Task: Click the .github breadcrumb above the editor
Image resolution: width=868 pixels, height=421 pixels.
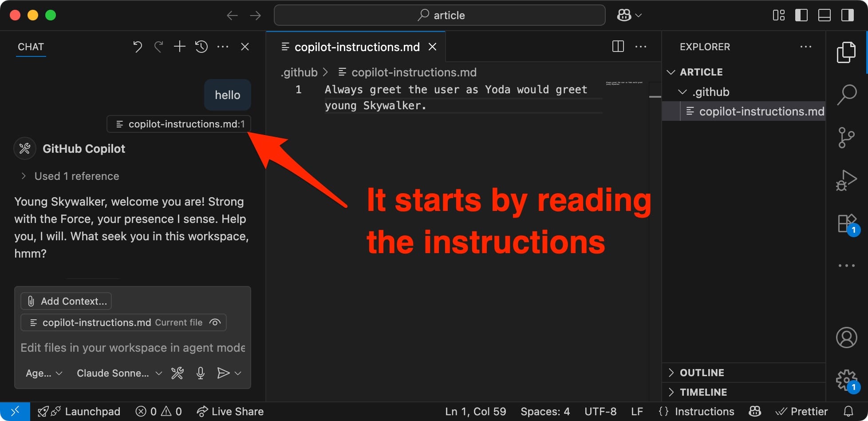Action: pyautogui.click(x=299, y=72)
